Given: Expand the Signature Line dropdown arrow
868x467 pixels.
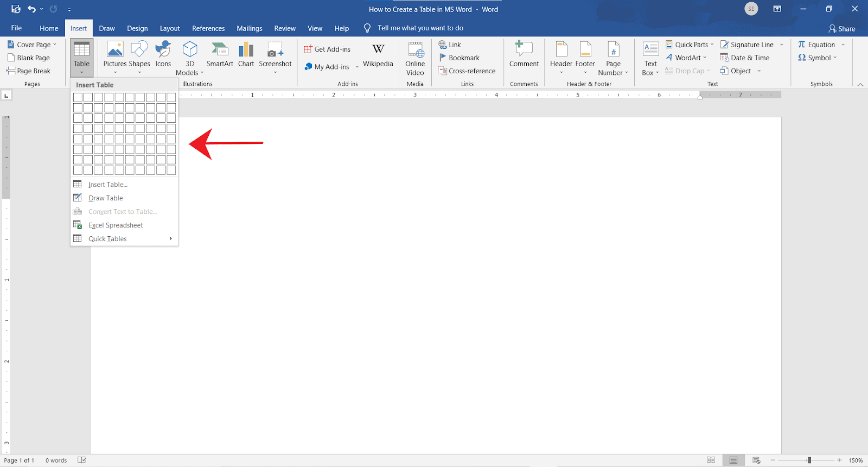Looking at the screenshot, I should click(x=782, y=45).
